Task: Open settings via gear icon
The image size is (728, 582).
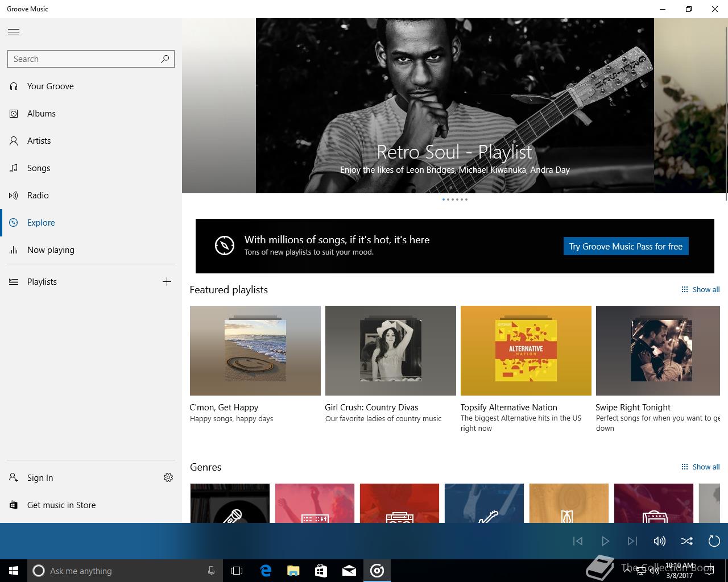Action: coord(168,477)
